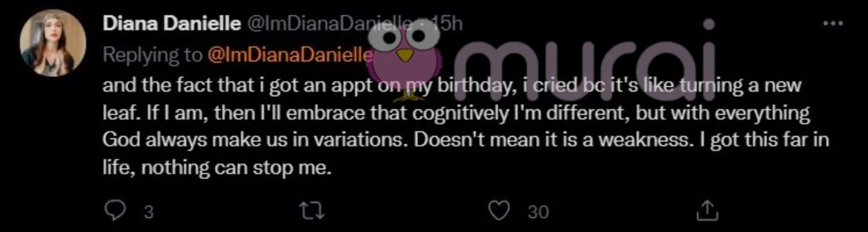Click the word "God" in the tweet
868x232 pixels.
click(121, 140)
